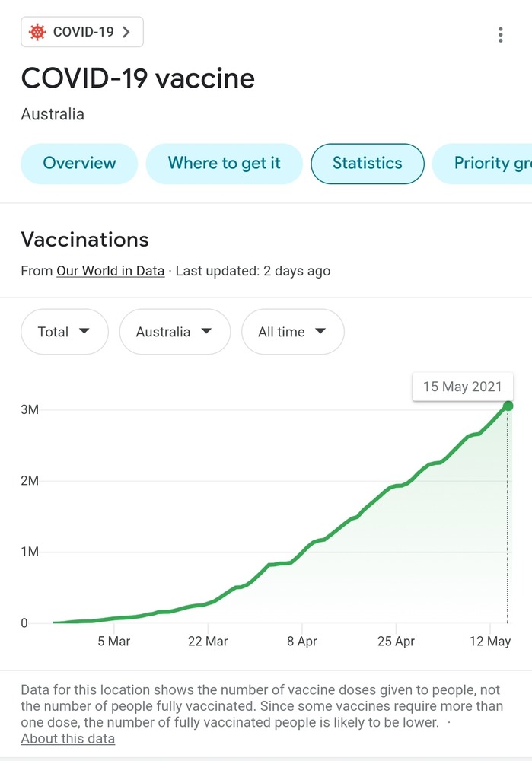Expand the Australia location dropdown
532x761 pixels.
coord(174,332)
